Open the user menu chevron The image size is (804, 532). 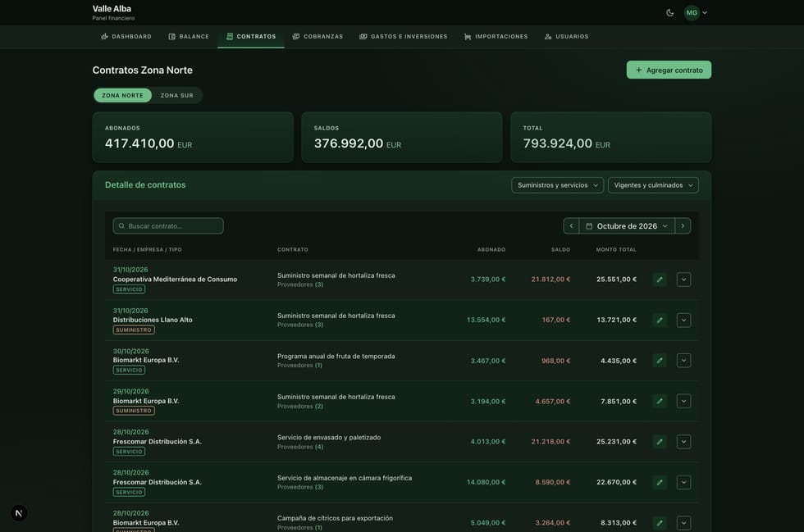(705, 13)
